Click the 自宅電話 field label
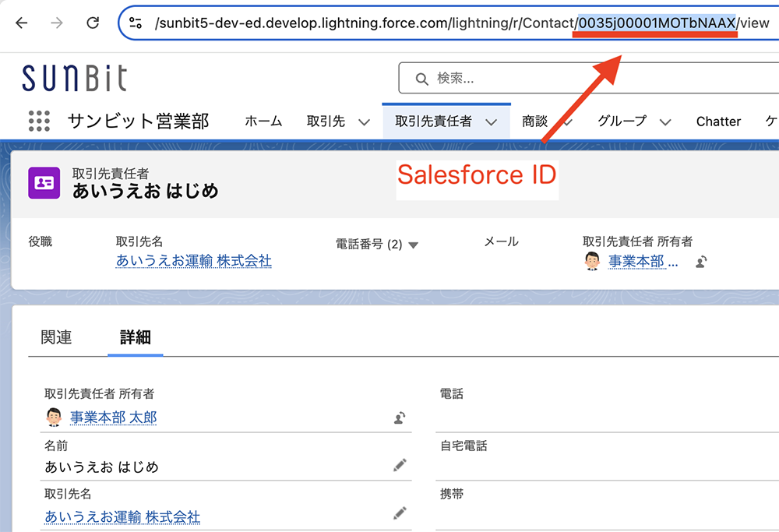The image size is (779, 532). (x=464, y=446)
